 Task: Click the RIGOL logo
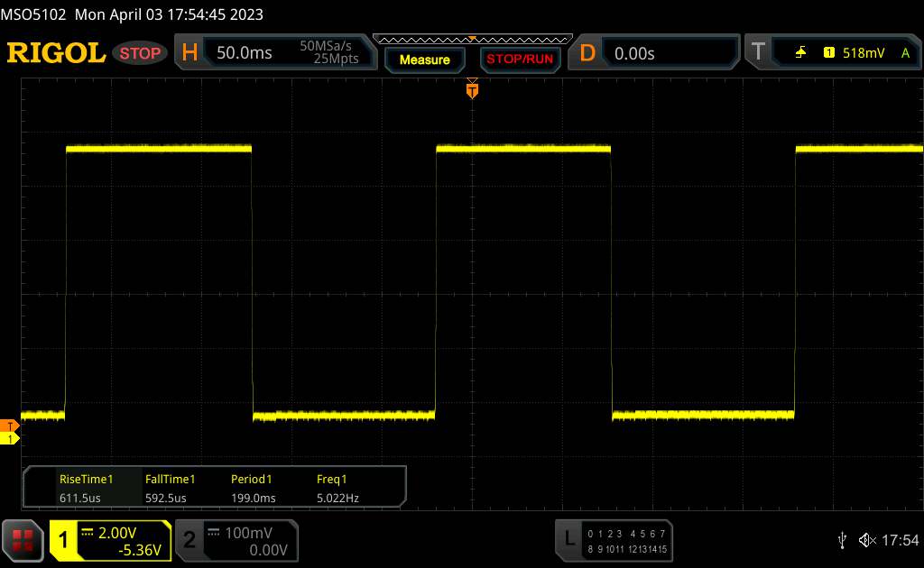[56, 53]
